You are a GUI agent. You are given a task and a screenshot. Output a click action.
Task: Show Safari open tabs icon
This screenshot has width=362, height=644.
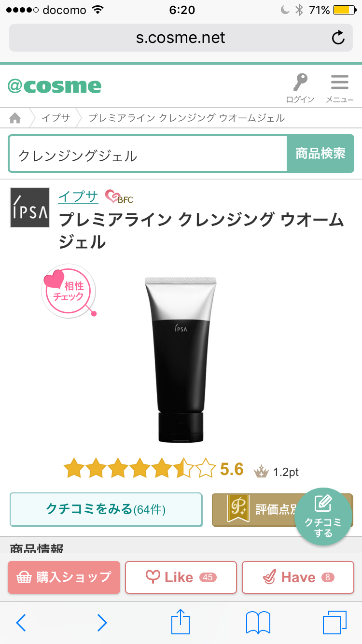334,623
